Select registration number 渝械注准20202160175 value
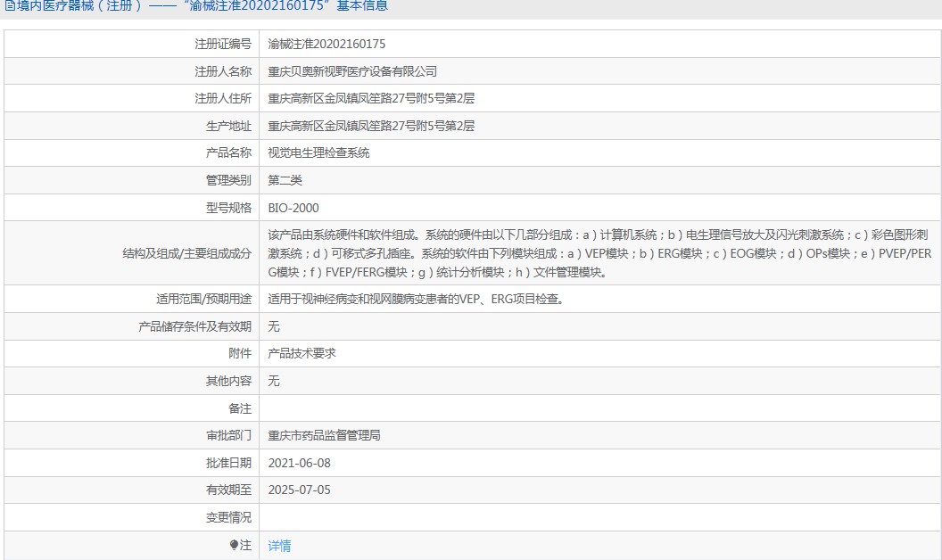This screenshot has height=560, width=942. tap(326, 44)
